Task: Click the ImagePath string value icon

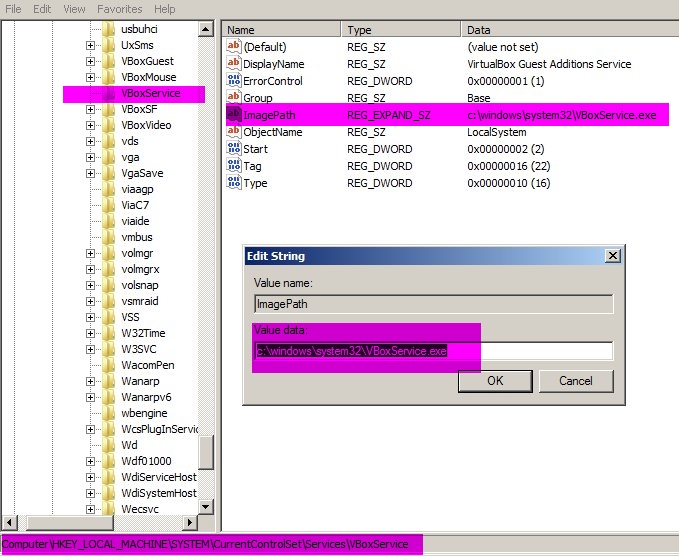Action: (x=233, y=114)
